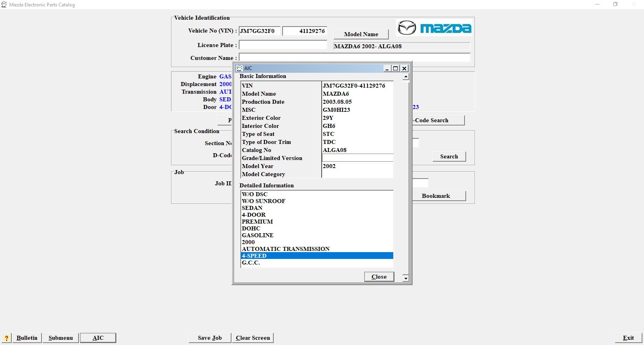Select the PREMIUM detail row
Screen dimensions: 644x345
(317, 222)
